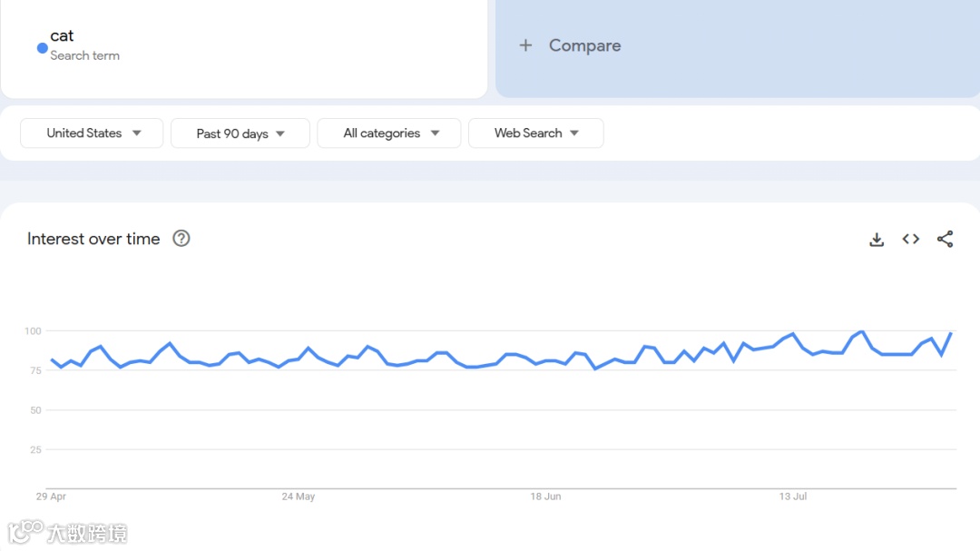Click the plus icon beside Compare
980x551 pixels.
pyautogui.click(x=525, y=45)
